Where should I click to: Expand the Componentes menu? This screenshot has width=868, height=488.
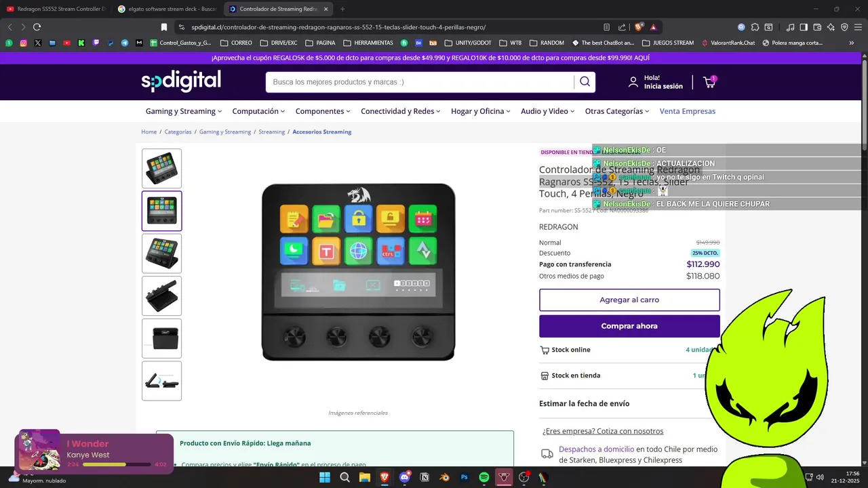pos(323,111)
